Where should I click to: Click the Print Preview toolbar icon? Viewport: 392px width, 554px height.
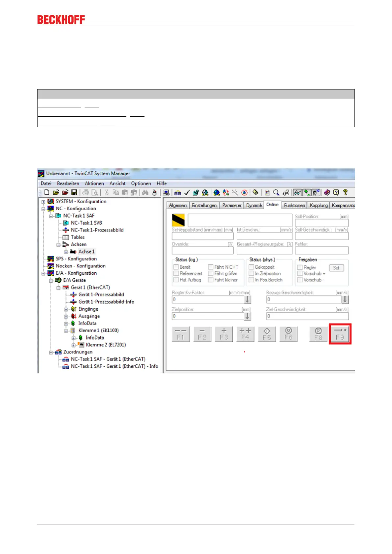[x=95, y=192]
